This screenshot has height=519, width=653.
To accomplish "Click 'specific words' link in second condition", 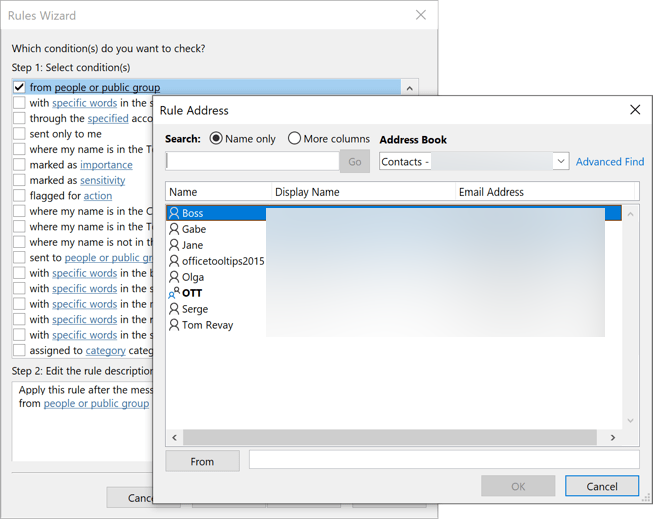I will pyautogui.click(x=85, y=103).
